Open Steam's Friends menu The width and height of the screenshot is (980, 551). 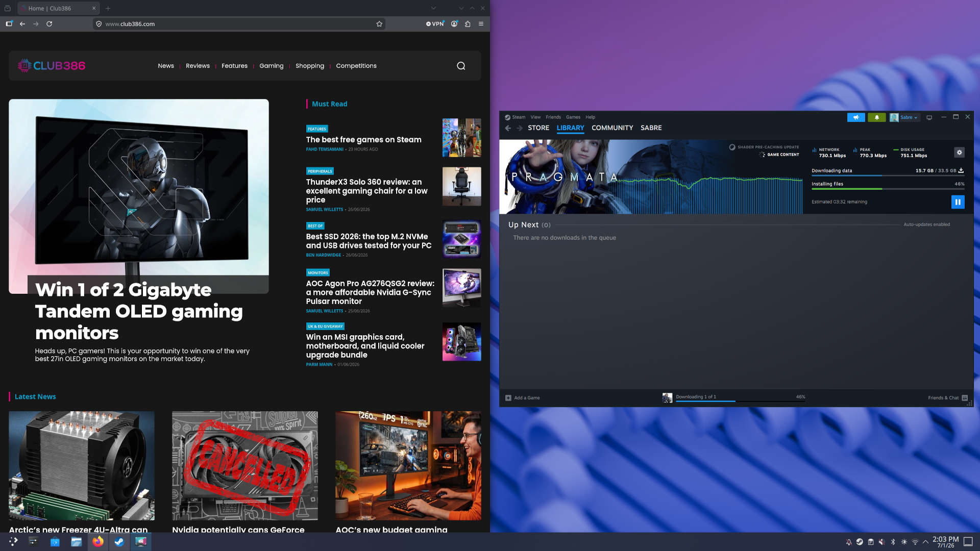553,117
